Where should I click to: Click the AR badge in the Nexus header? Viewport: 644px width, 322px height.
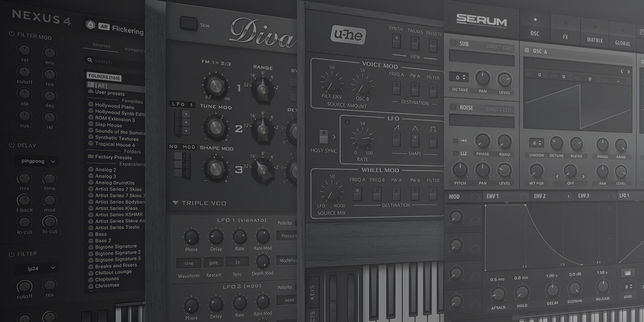(x=104, y=27)
